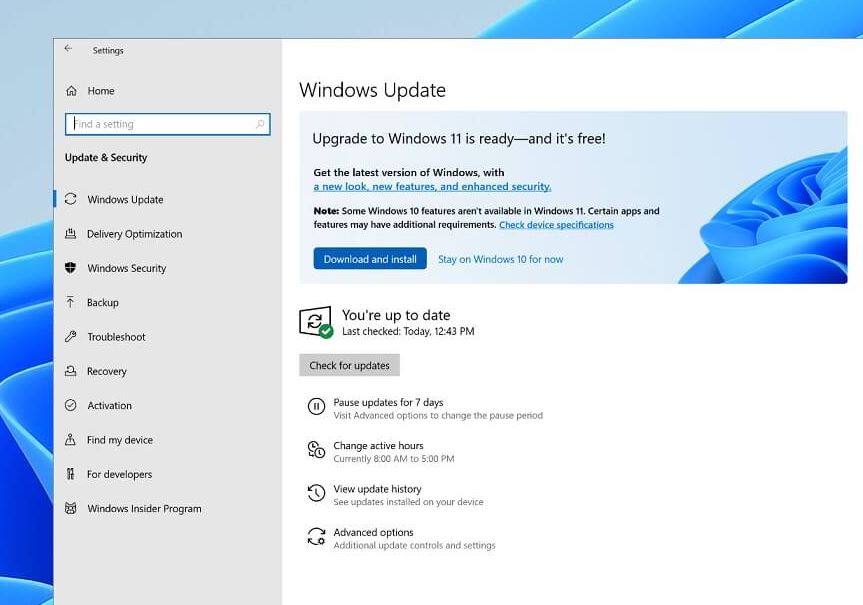Viewport: 863px width, 605px height.
Task: Click the search magnifier icon
Action: [x=261, y=124]
